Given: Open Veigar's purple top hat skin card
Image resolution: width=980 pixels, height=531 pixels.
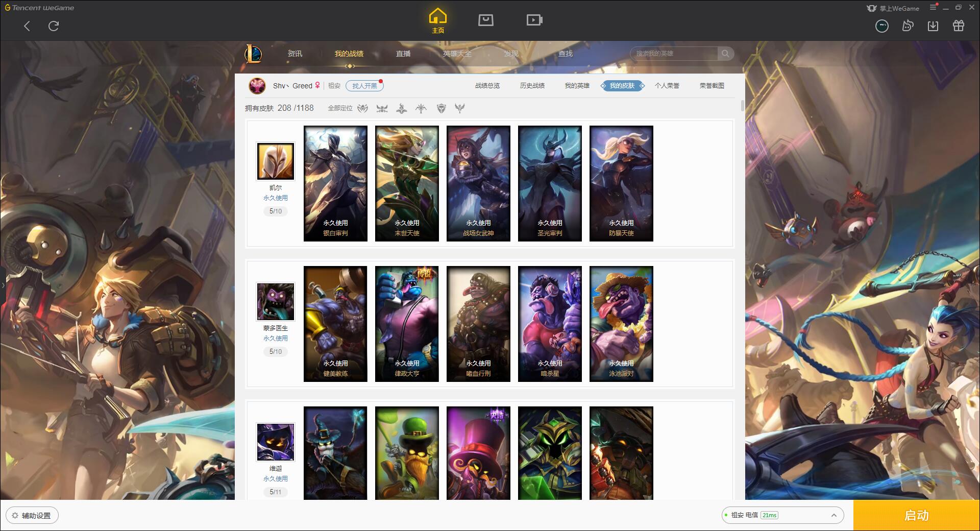Looking at the screenshot, I should click(x=478, y=453).
